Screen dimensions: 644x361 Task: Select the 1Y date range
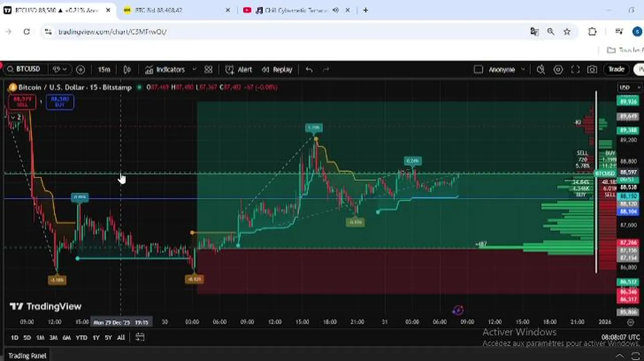pos(96,338)
